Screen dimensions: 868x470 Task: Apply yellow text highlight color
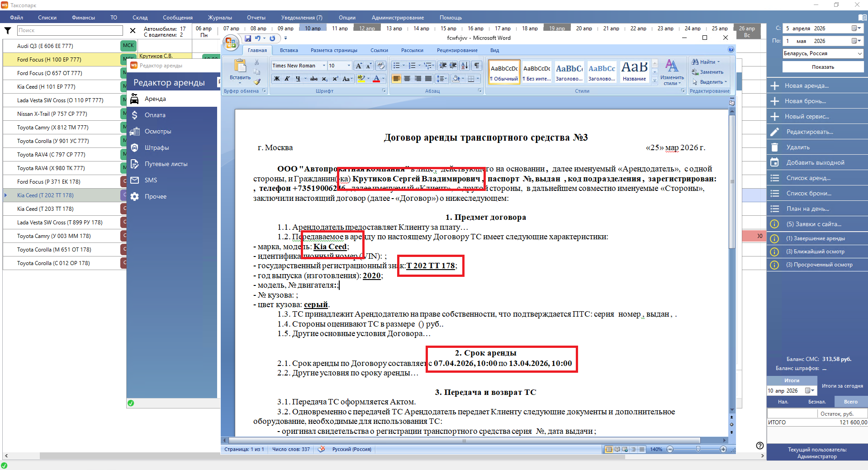pyautogui.click(x=361, y=79)
